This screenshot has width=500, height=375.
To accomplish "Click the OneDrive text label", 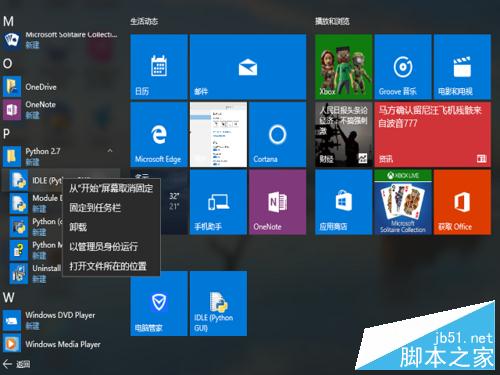I will 41,87.
